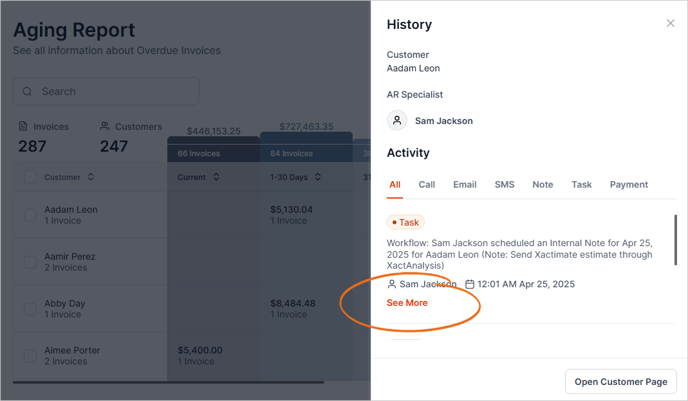688x401 pixels.
Task: Tick the checkbox for Aadam Leon
Action: 30,215
